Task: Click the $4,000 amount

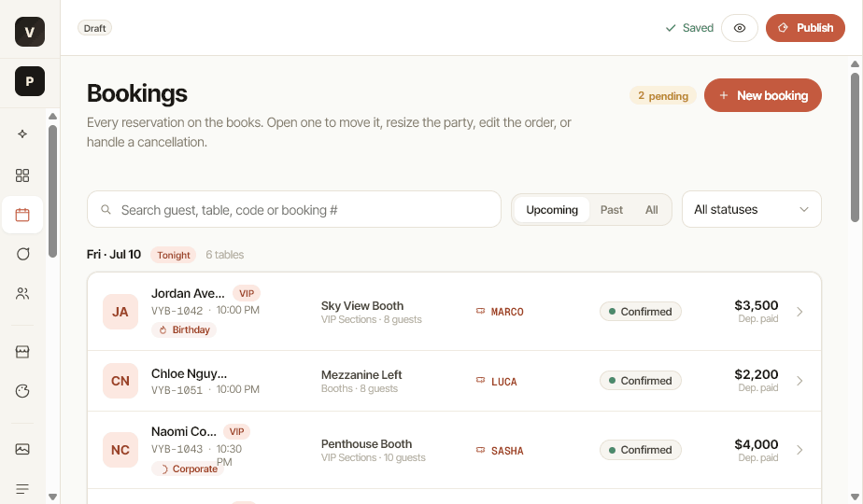Action: [x=757, y=444]
